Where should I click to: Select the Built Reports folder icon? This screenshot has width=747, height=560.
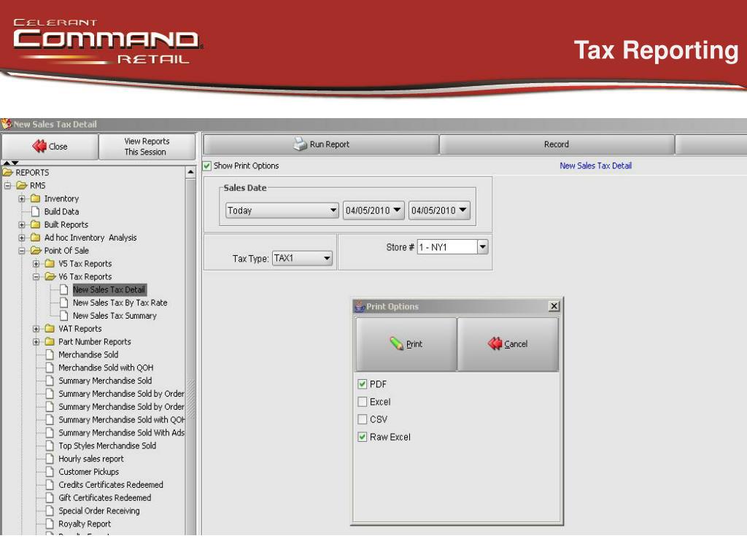36,225
